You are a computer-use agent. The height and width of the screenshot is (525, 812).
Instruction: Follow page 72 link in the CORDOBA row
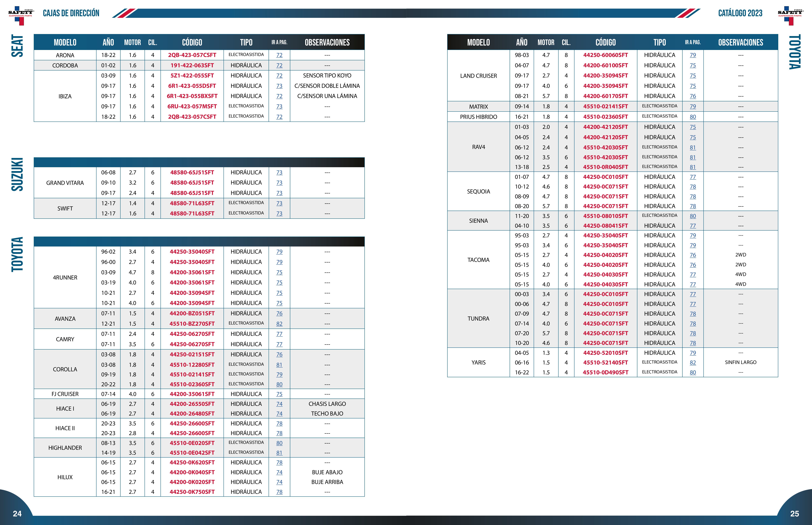coord(279,65)
